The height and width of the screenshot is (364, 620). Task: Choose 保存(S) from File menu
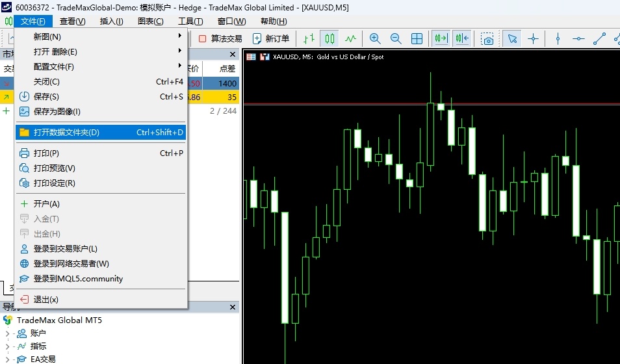[101, 97]
